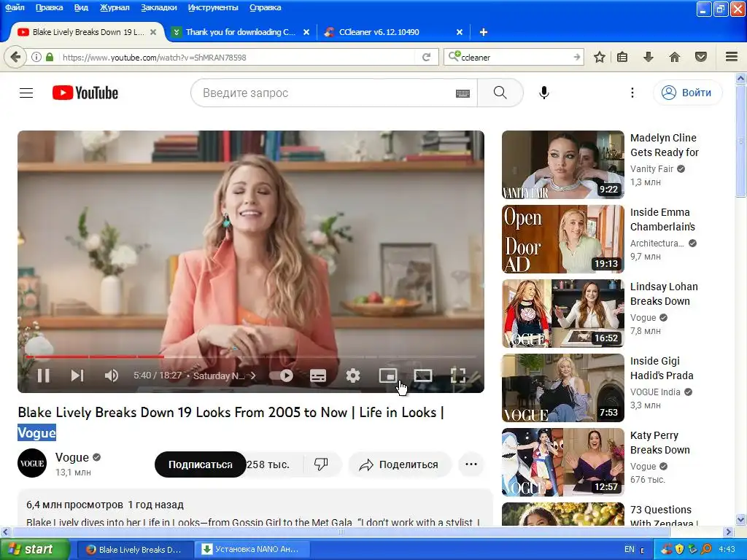
Task: Expand the Saturday N... chapter chevron
Action: 253,376
